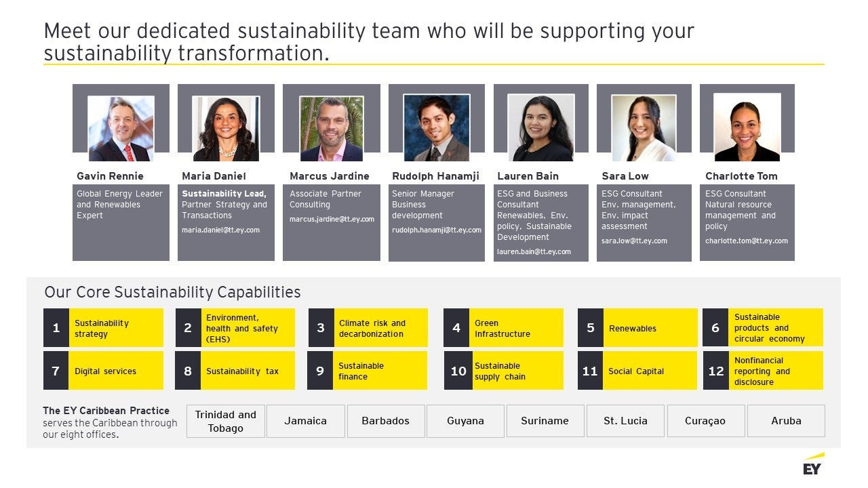Click the rudolph.hanamji@tt.ey.com email address
Screen dimensions: 868x488
436,230
